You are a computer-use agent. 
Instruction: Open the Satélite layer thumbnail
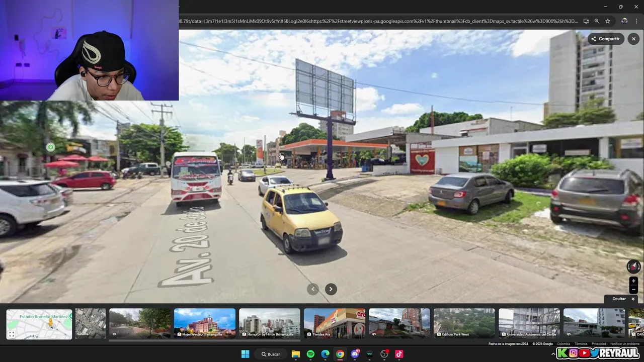pyautogui.click(x=91, y=323)
